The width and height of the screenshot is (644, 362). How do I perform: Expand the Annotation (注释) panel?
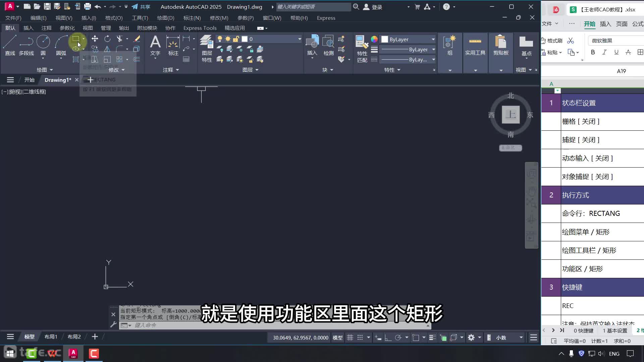coord(171,70)
